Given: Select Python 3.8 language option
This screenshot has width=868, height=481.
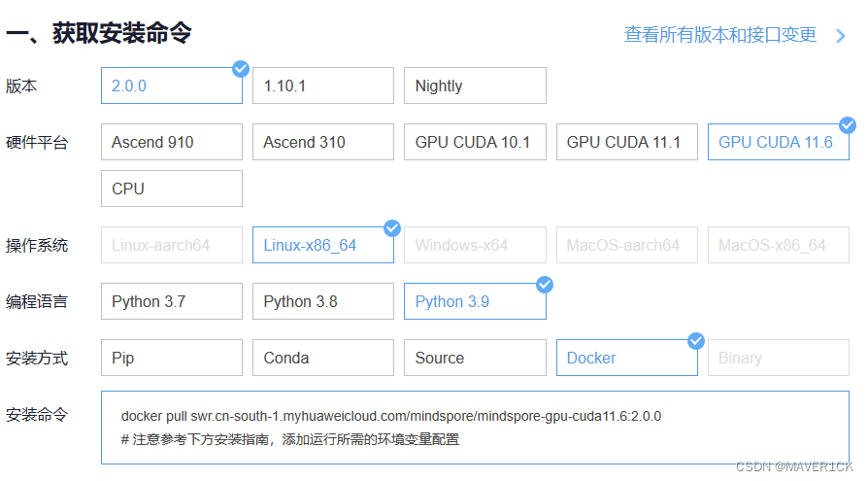Looking at the screenshot, I should [x=323, y=301].
